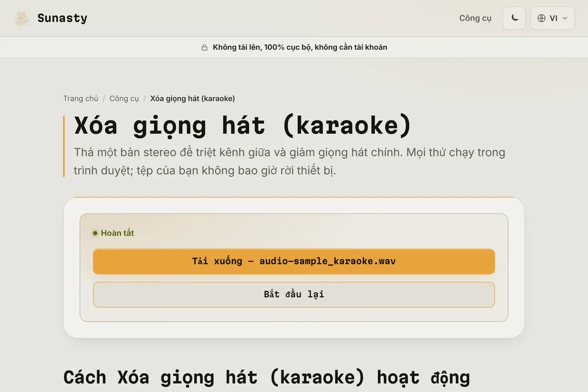
Task: Toggle dark mode with moon icon
Action: [514, 18]
